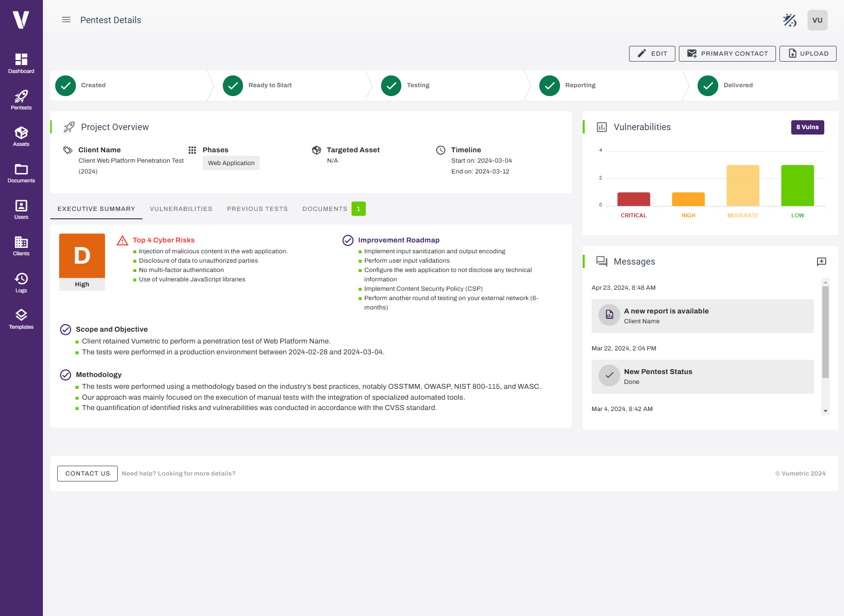The image size is (844, 616).
Task: Navigate to Users in the sidebar
Action: [21, 209]
